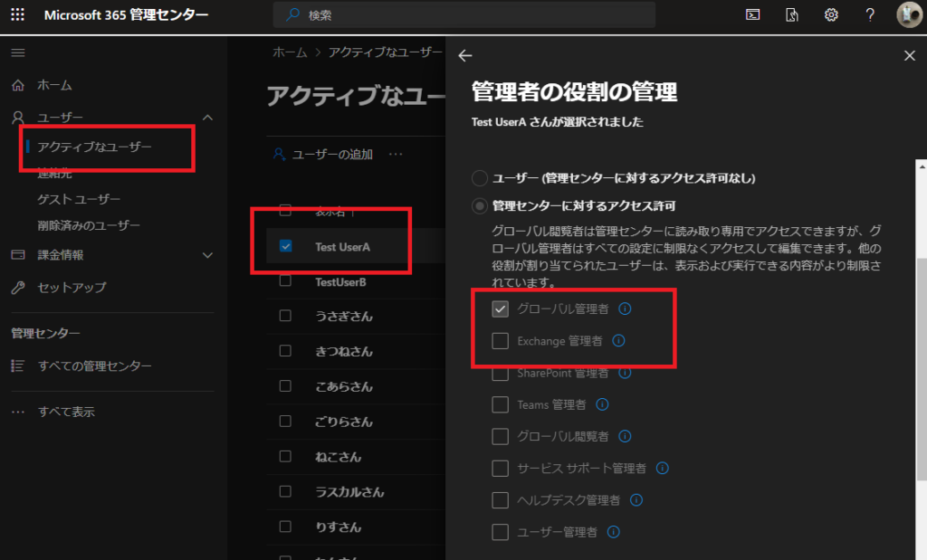Viewport: 927px width, 560px height.
Task: Check the Exchange 管理者 checkbox
Action: point(500,341)
